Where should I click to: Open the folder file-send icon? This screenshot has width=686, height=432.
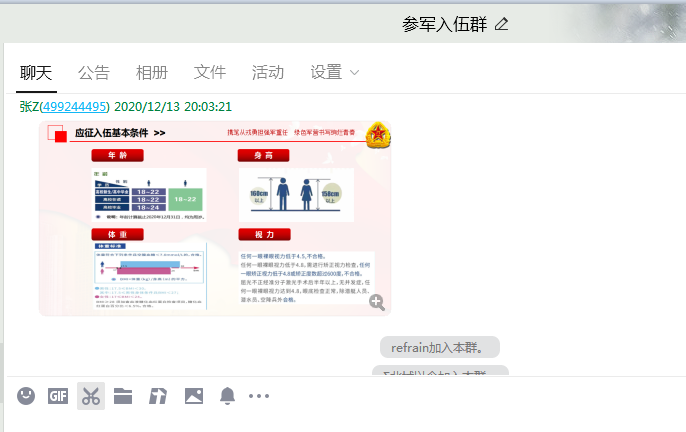pyautogui.click(x=123, y=396)
